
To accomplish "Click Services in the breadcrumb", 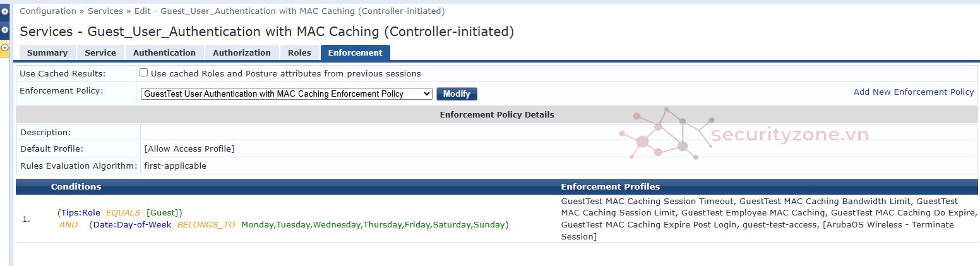I will [105, 11].
